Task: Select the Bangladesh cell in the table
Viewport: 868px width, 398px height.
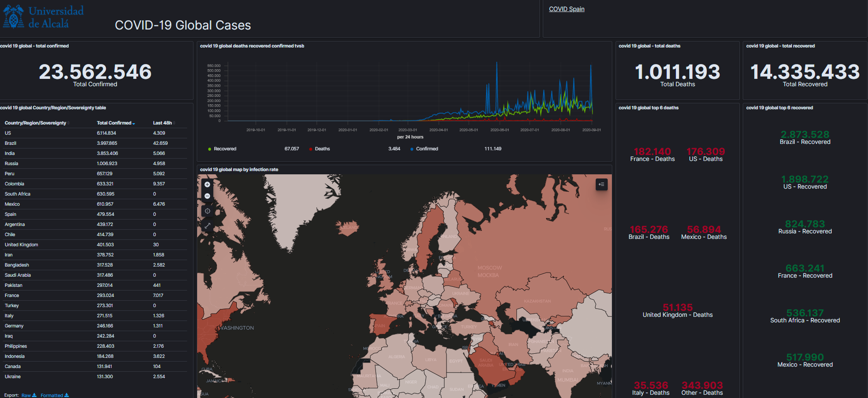Action: click(x=17, y=265)
